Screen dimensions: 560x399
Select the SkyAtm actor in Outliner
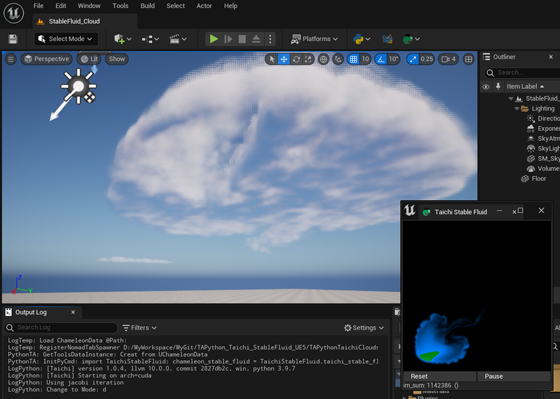point(543,139)
